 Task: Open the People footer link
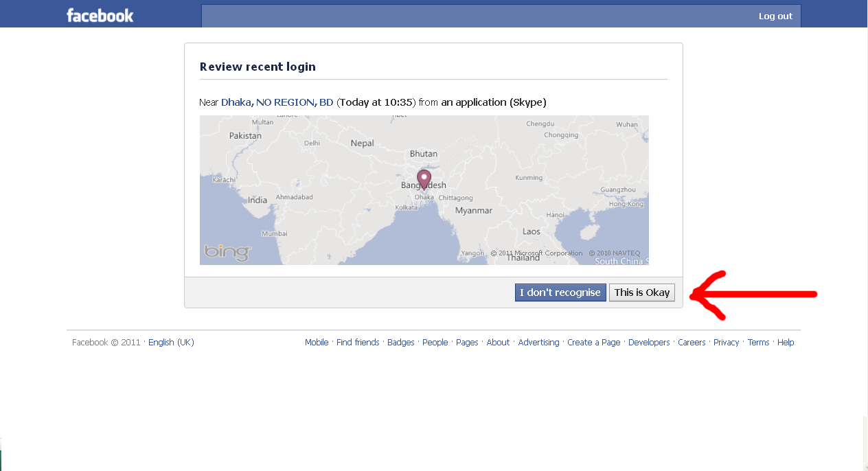pyautogui.click(x=435, y=342)
